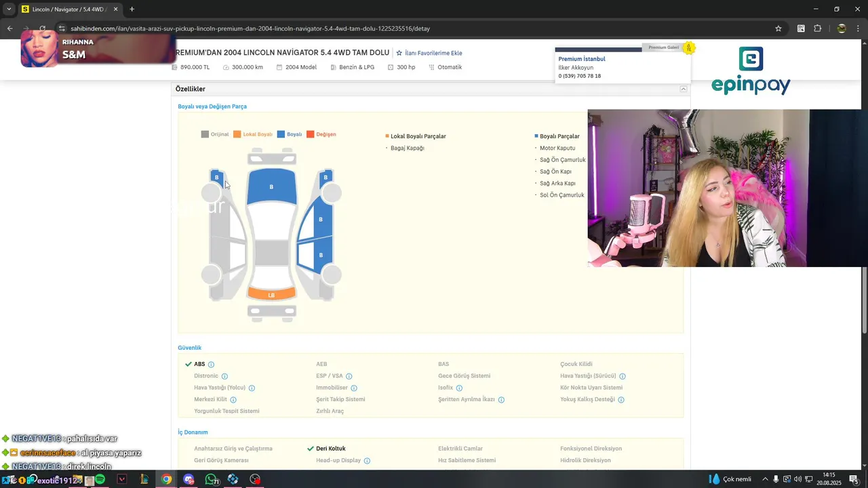Image resolution: width=868 pixels, height=488 pixels.
Task: Open the info icon next to Immobiliser
Action: coord(354,388)
